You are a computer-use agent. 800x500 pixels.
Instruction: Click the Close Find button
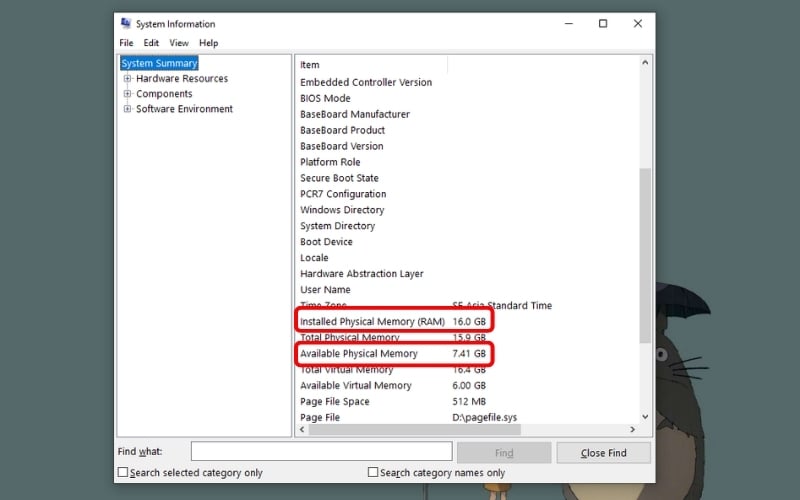[604, 453]
